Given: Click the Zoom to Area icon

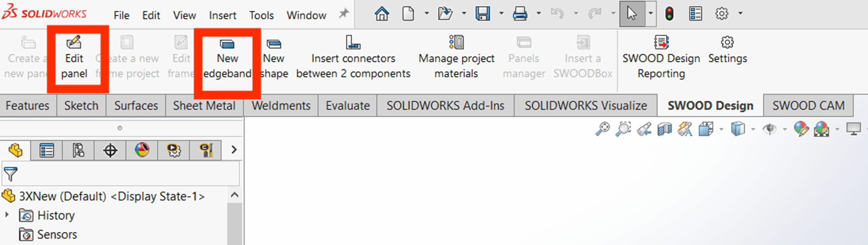Looking at the screenshot, I should (623, 129).
